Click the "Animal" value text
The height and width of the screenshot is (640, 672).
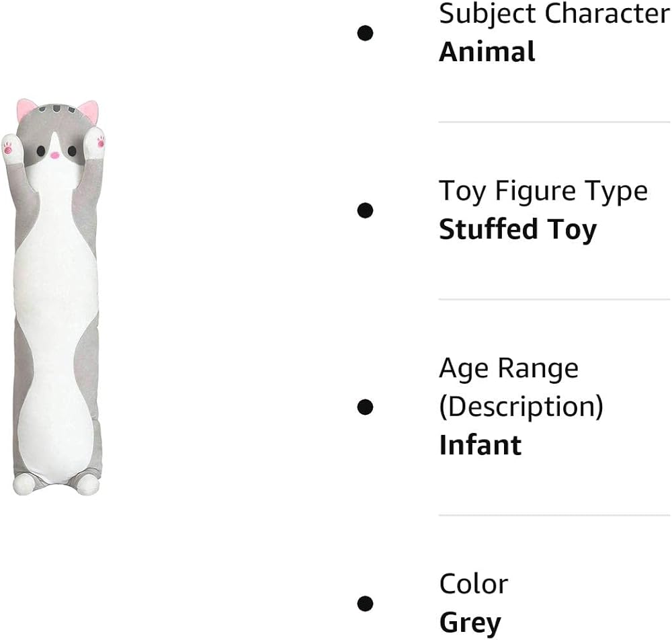coord(487,52)
